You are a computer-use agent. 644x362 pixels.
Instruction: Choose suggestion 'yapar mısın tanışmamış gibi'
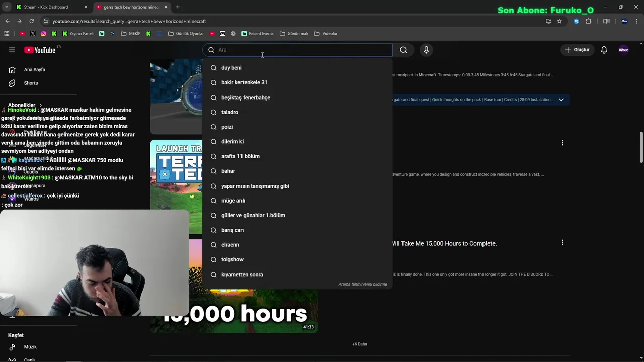coord(297,186)
